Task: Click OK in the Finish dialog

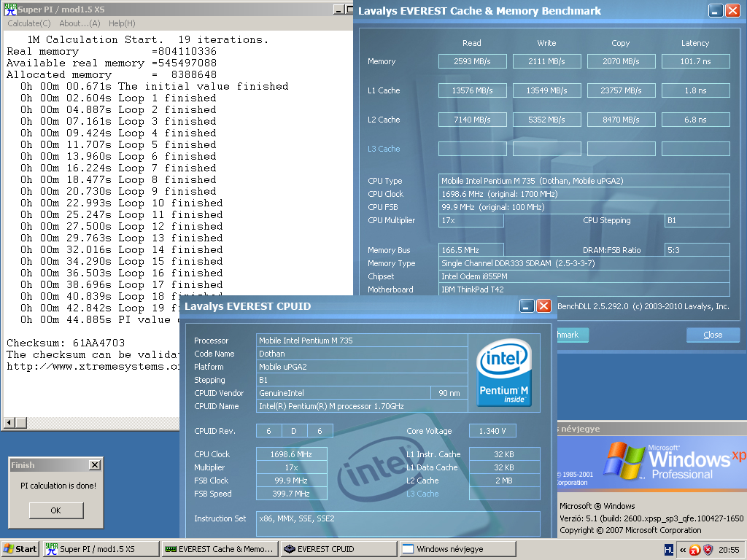Action: click(x=56, y=510)
